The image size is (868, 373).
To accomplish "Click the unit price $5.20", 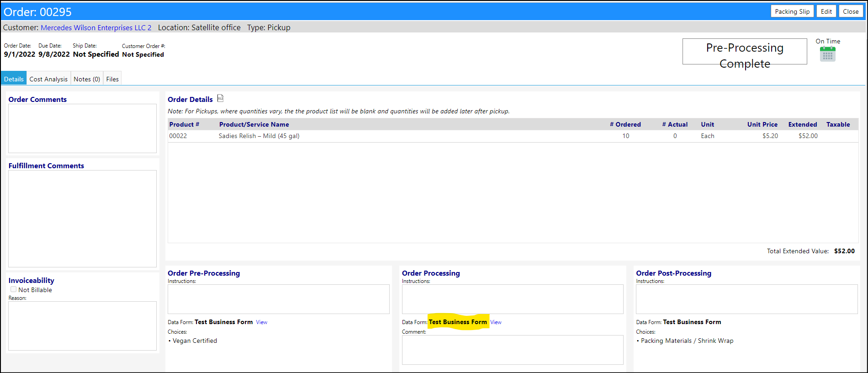I will (x=770, y=136).
